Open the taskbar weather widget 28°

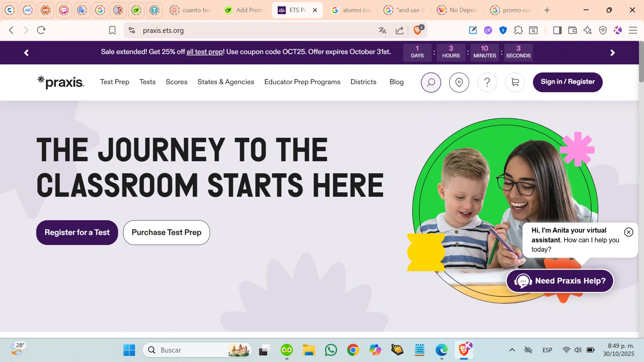17,349
